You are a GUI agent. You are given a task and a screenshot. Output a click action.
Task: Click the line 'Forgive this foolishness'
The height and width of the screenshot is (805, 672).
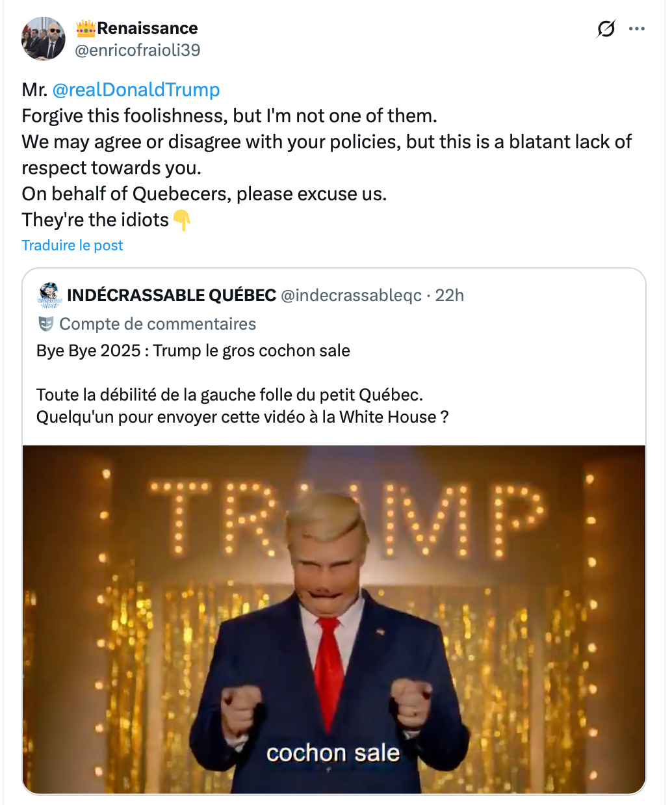229,116
